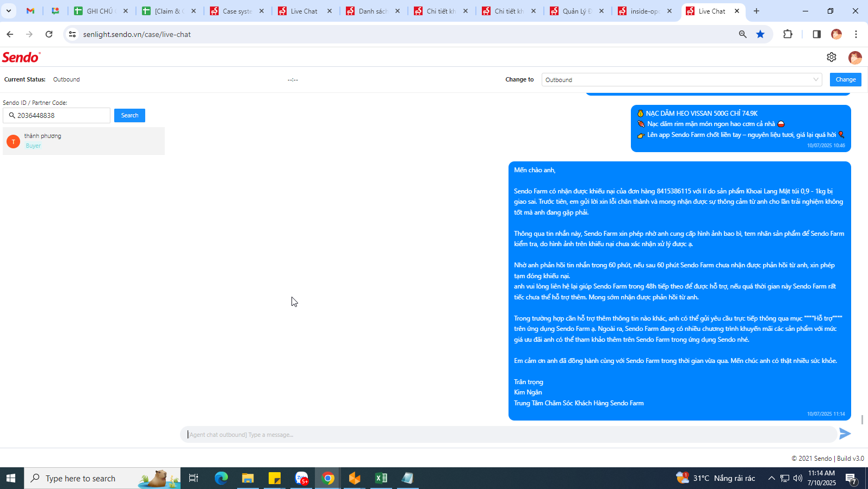Screen dimensions: 868x489
Task: Send the chat message with paper plane
Action: pyautogui.click(x=845, y=434)
